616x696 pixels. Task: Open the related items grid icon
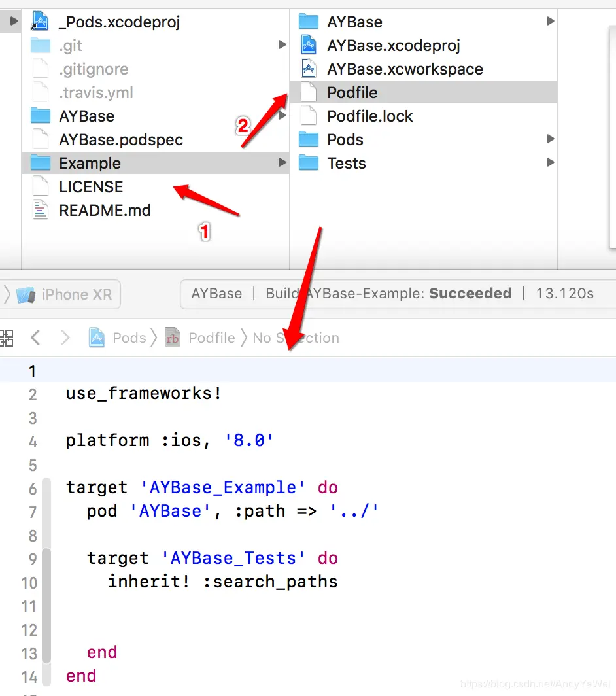coord(7,338)
